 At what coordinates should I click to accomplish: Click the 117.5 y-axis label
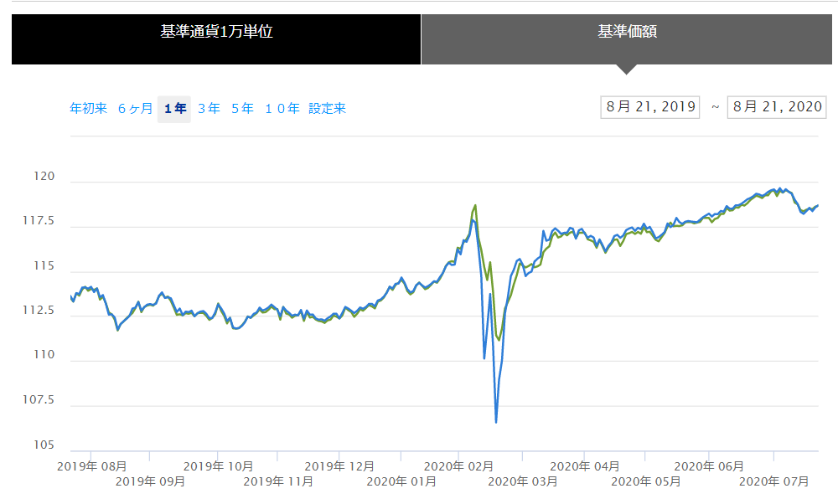[39, 220]
